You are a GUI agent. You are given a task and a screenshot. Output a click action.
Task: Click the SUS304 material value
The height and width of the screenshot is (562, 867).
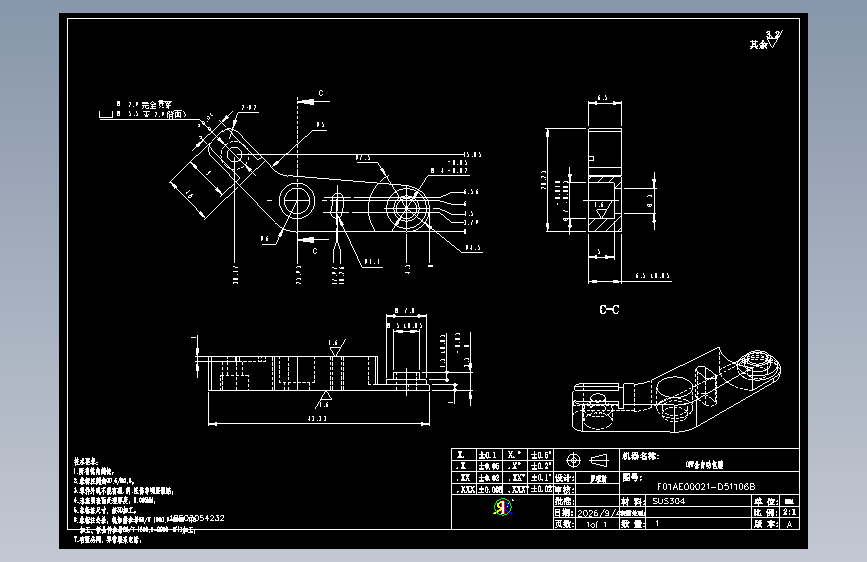pos(668,501)
